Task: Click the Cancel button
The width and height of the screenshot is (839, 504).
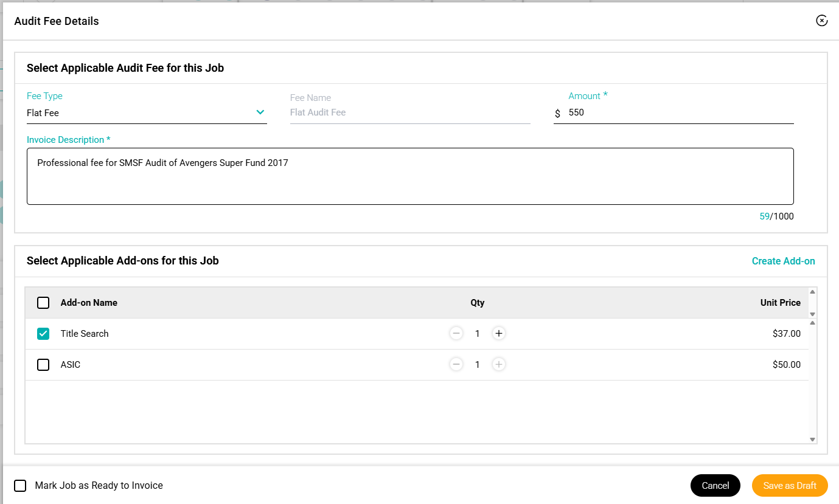Action: (715, 485)
